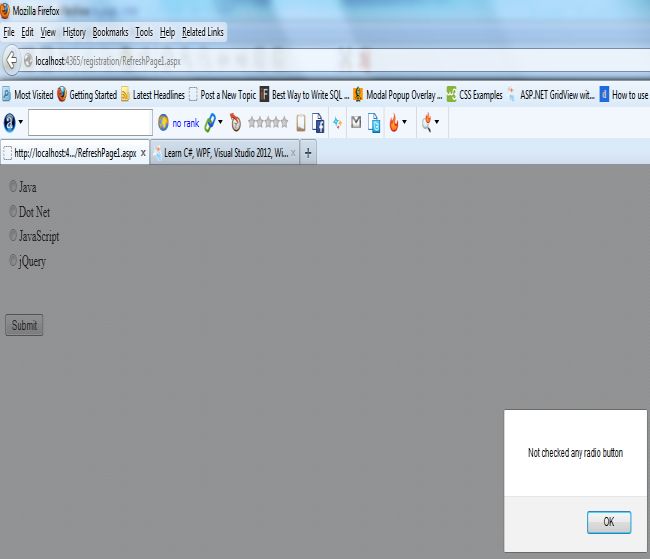This screenshot has height=559, width=650.
Task: Click the tan book icon in toolbar
Action: 301,123
